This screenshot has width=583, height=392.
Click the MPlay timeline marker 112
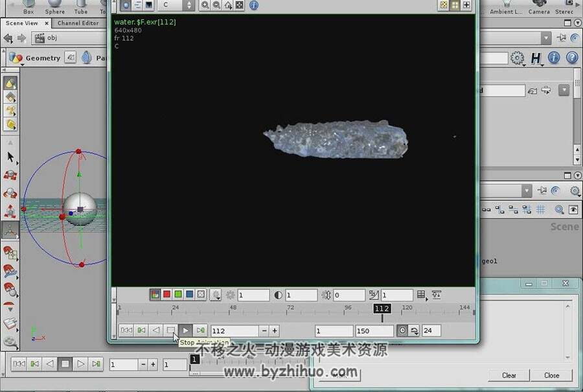(382, 308)
